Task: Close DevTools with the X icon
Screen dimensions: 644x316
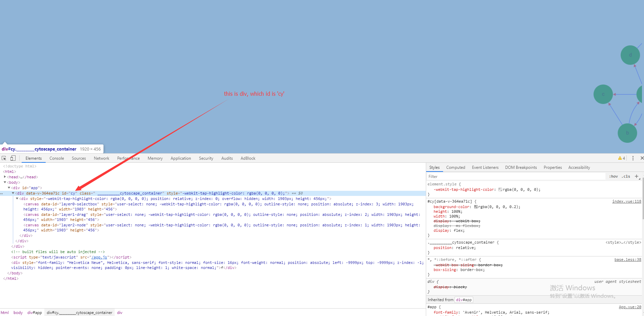Action: [x=641, y=158]
